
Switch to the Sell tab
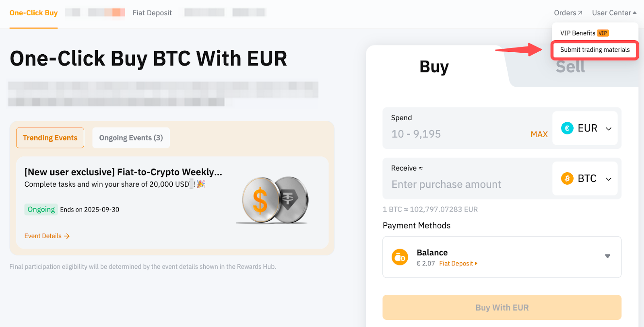pyautogui.click(x=570, y=67)
